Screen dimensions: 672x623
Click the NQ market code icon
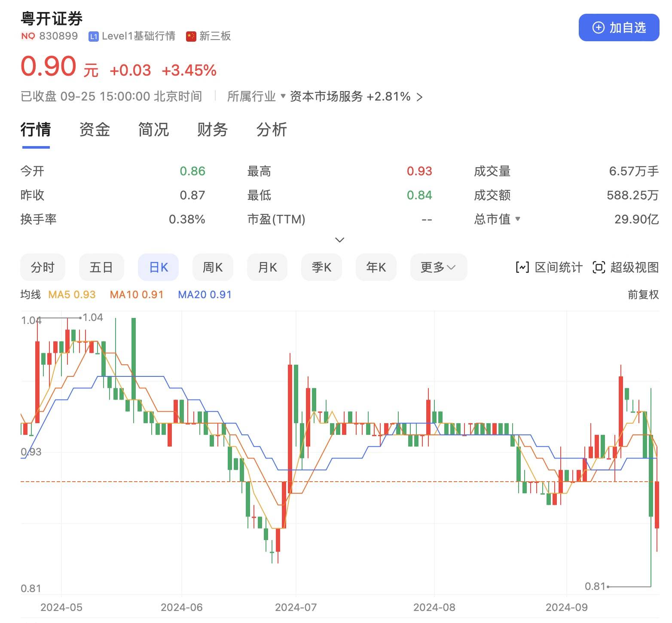point(28,36)
